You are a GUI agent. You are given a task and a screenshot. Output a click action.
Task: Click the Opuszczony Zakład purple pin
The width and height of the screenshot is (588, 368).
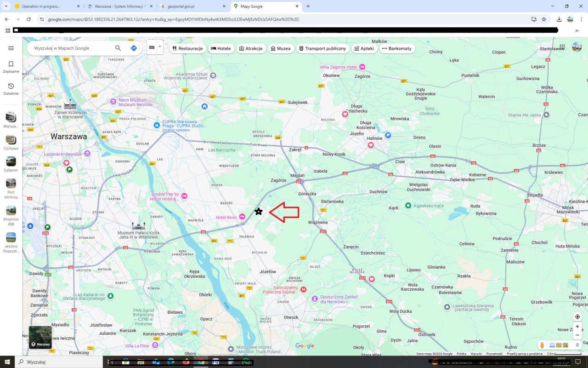coord(315,299)
